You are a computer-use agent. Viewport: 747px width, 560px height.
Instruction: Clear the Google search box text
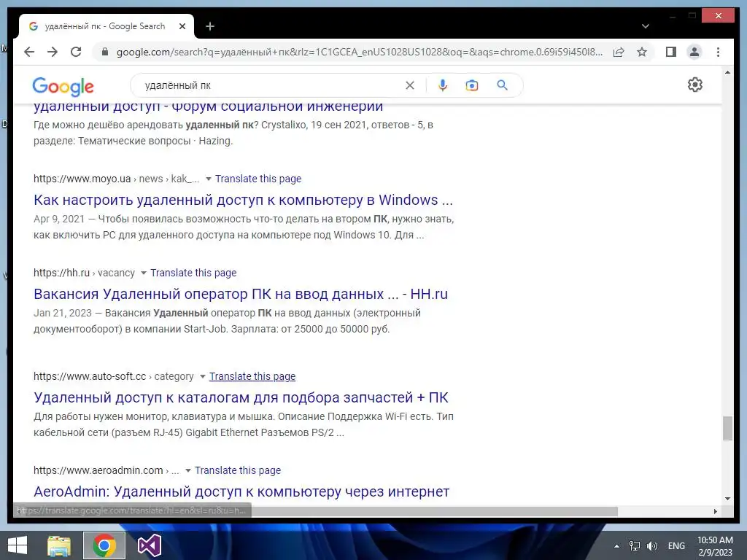click(x=410, y=85)
